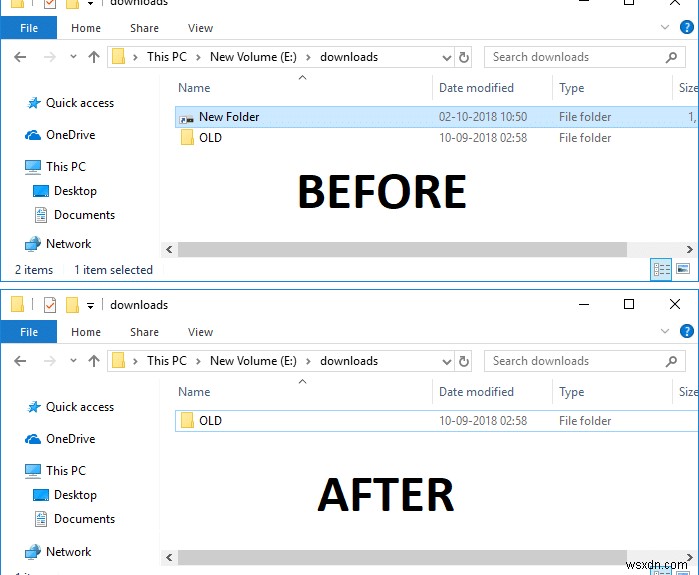The width and height of the screenshot is (699, 575).
Task: Open File tab in BEFORE window
Action: coord(29,28)
